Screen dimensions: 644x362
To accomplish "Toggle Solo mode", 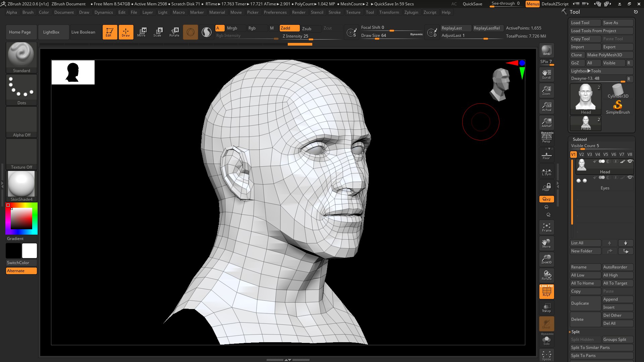I will 546,340.
